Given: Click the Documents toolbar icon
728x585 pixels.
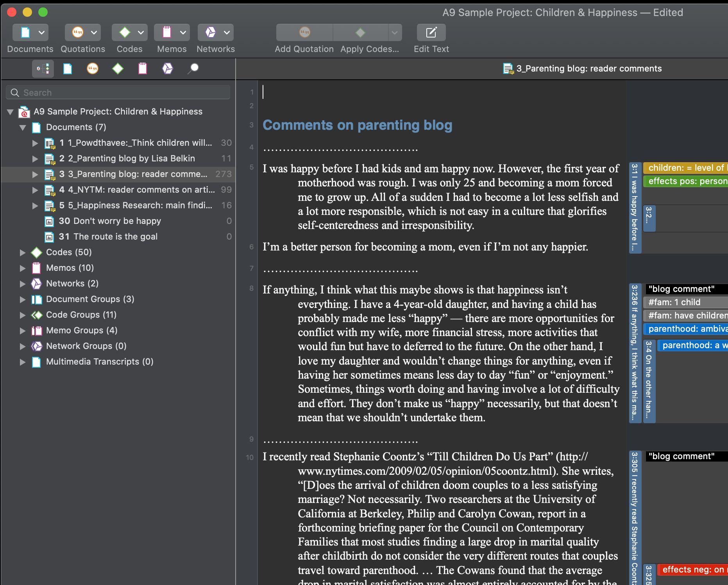Looking at the screenshot, I should tap(25, 32).
